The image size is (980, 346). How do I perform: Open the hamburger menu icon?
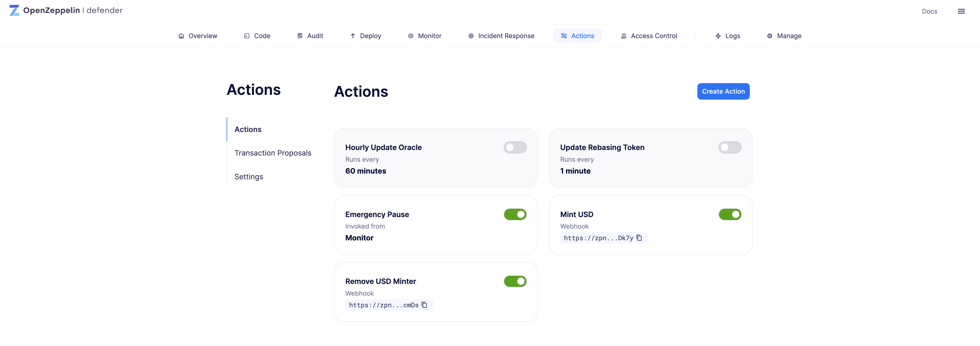click(x=961, y=11)
